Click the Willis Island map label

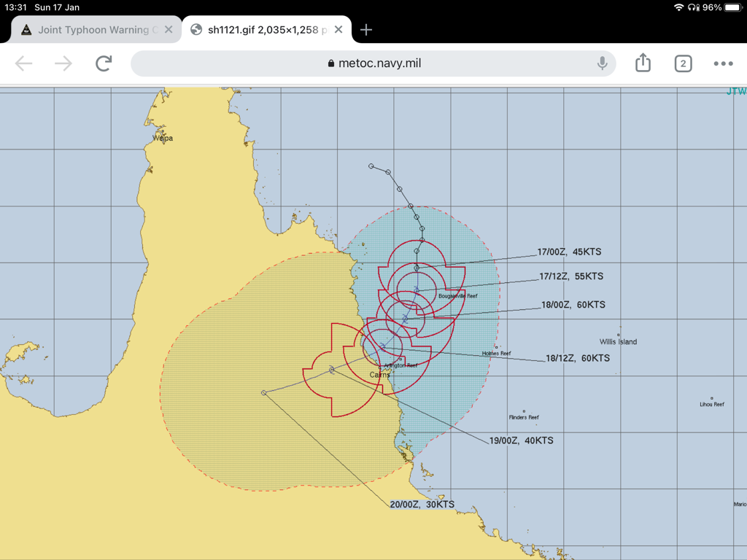point(618,341)
